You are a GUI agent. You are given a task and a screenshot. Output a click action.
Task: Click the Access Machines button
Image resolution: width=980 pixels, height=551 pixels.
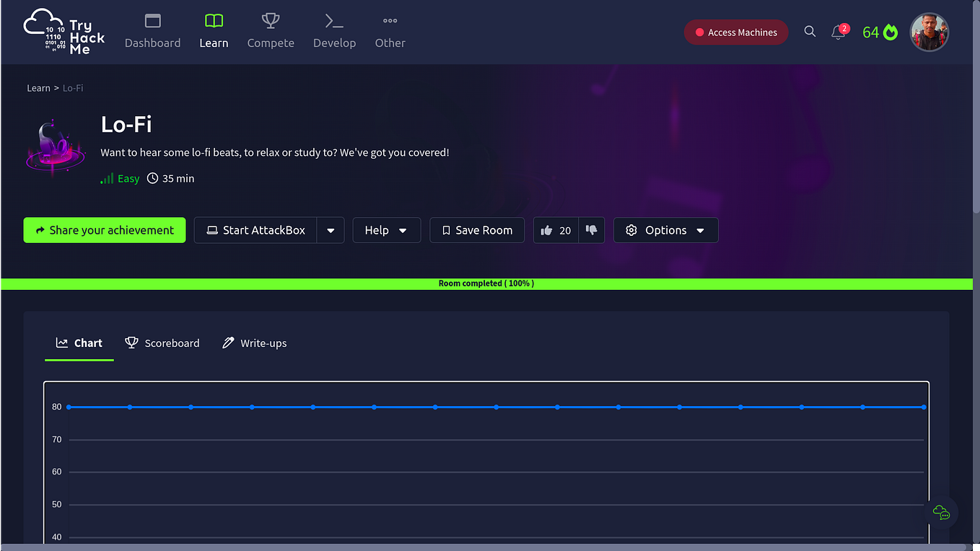tap(736, 32)
